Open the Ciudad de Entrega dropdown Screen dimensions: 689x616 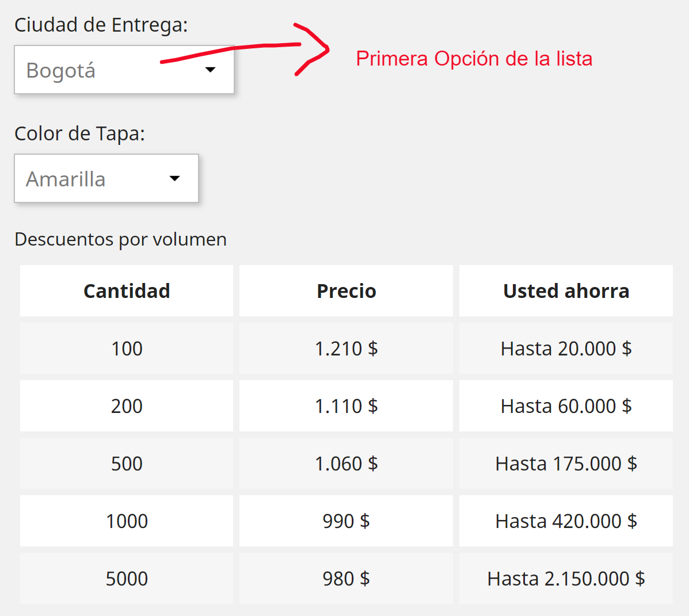click(124, 70)
